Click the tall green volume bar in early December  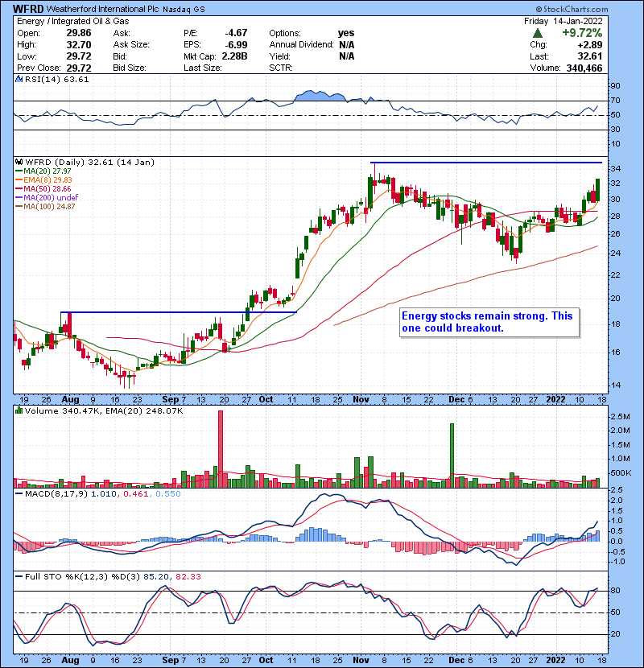click(x=452, y=456)
